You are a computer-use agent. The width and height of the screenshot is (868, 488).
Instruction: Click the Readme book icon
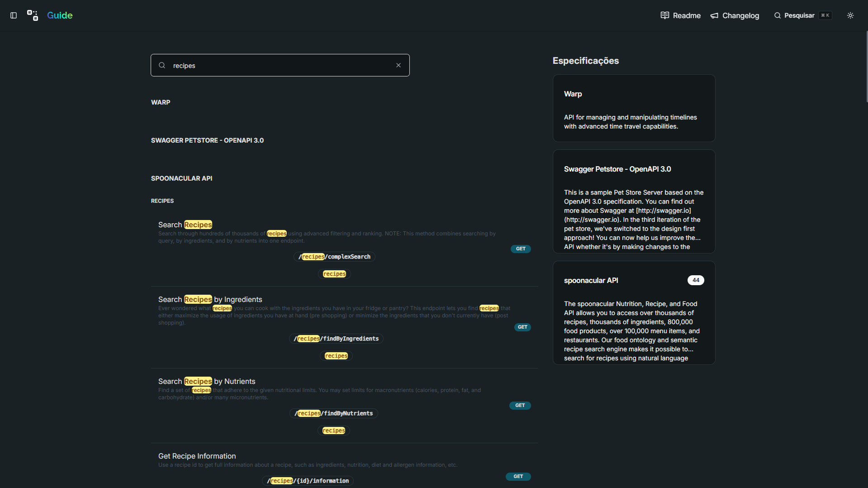point(664,15)
